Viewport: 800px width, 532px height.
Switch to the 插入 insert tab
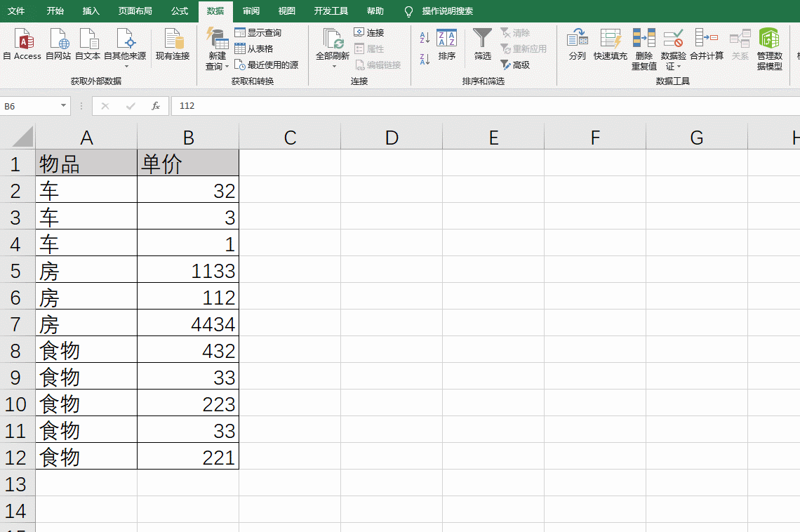(x=91, y=11)
